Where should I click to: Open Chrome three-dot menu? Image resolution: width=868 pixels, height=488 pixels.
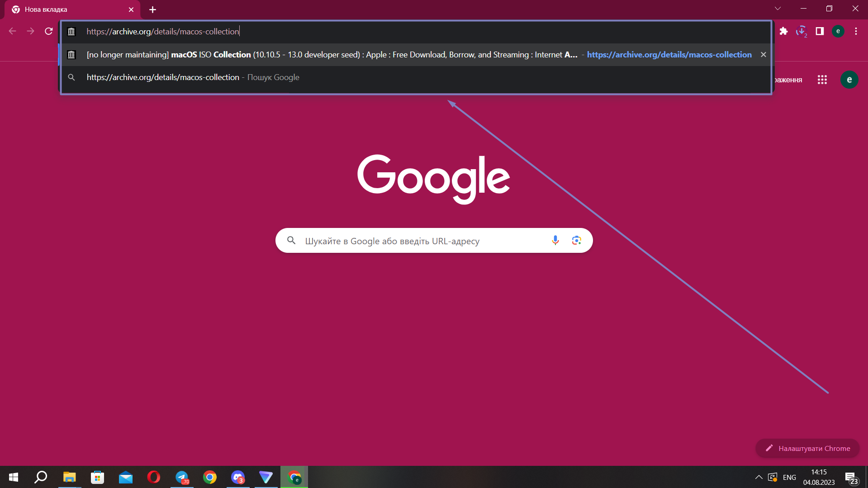856,31
